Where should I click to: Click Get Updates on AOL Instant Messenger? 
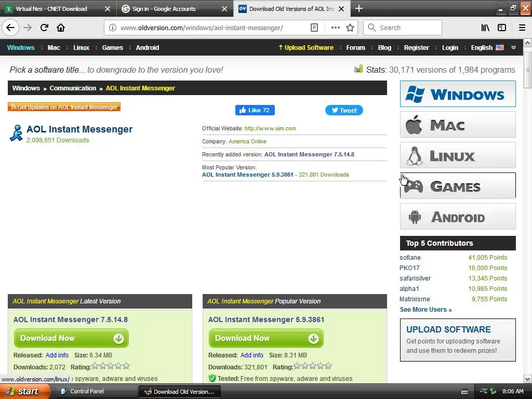(64, 107)
